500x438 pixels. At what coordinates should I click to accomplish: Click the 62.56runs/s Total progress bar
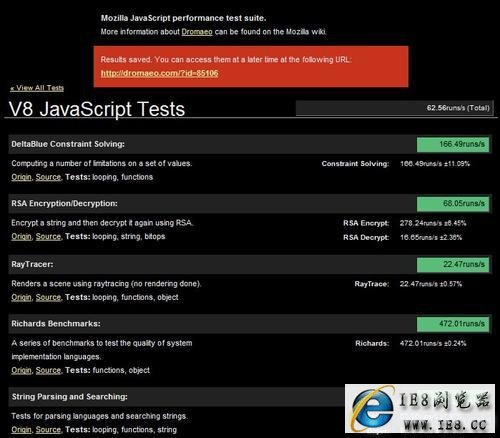tap(394, 108)
